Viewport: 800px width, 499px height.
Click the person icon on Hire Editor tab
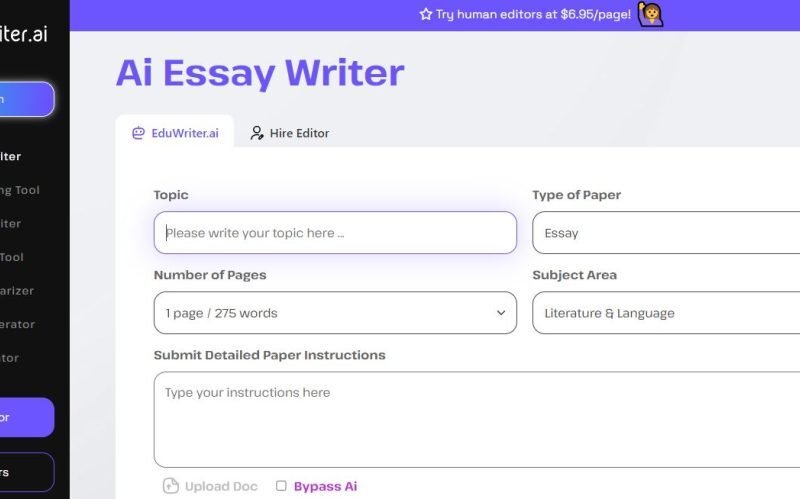tap(257, 133)
